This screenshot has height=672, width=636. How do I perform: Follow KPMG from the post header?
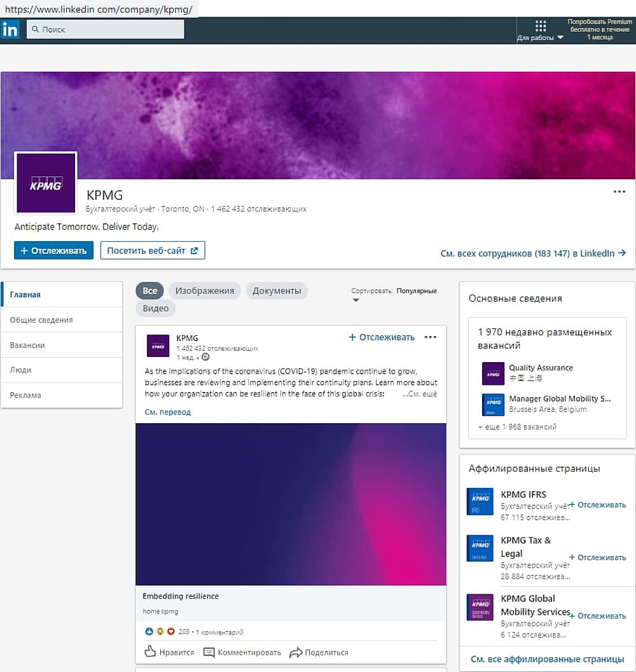(x=382, y=337)
